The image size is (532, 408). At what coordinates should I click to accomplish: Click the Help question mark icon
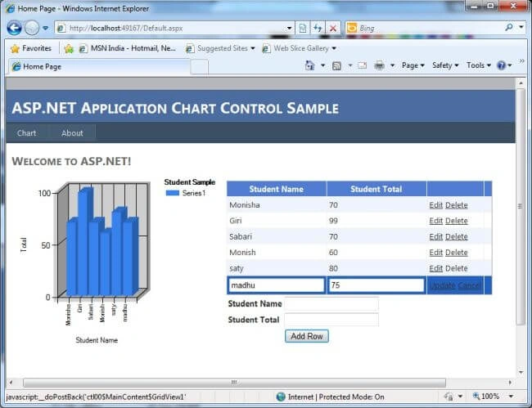[501, 65]
